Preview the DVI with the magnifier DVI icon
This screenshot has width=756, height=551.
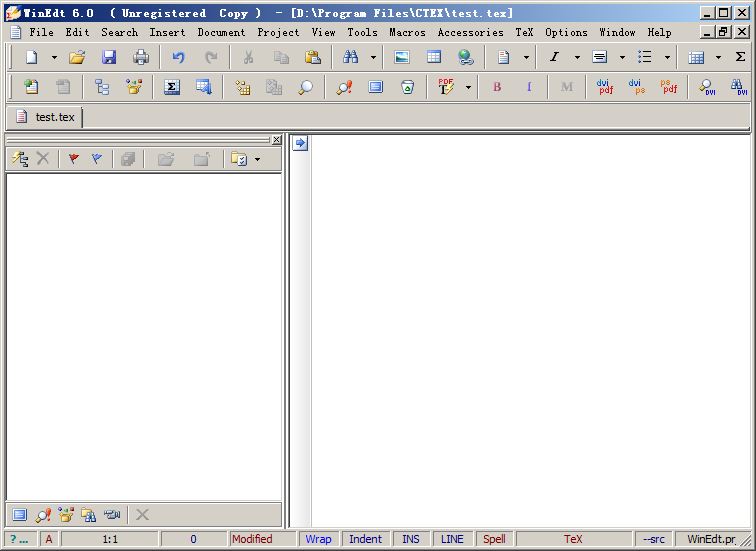point(707,87)
